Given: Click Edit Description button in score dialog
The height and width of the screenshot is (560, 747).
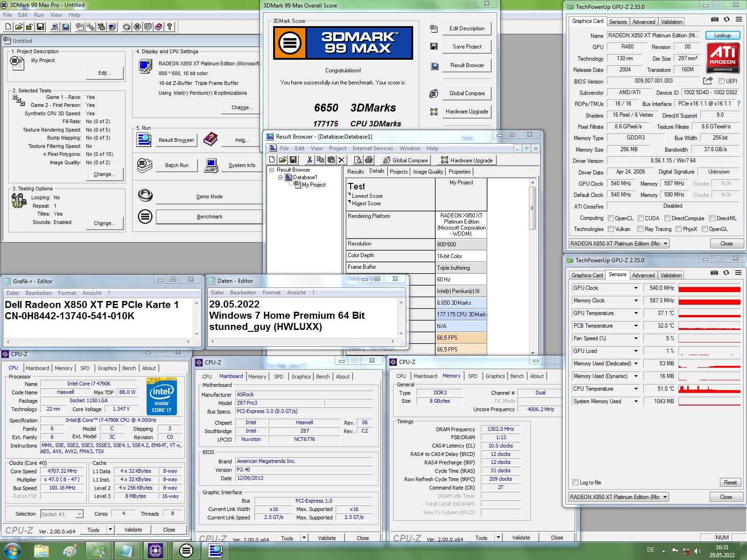Looking at the screenshot, I should (x=467, y=28).
